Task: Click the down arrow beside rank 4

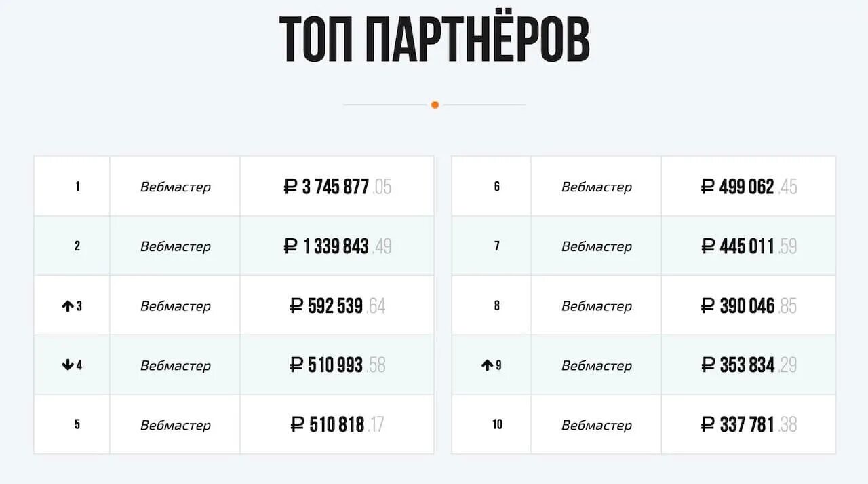Action: [67, 365]
